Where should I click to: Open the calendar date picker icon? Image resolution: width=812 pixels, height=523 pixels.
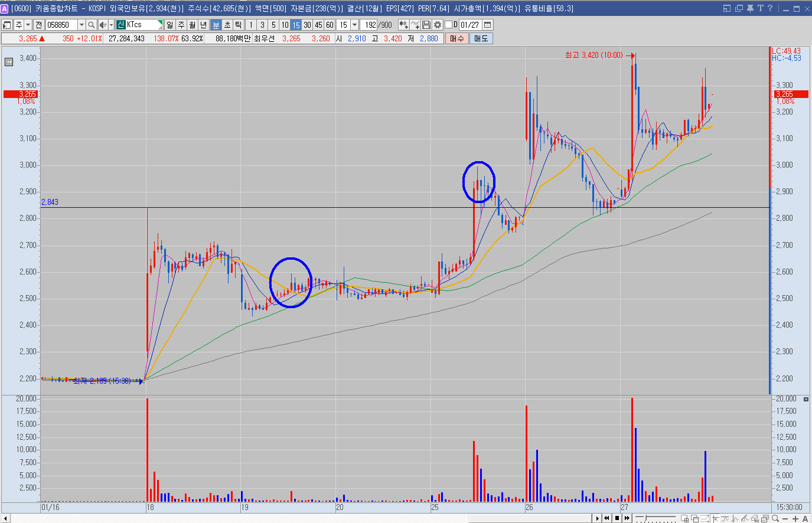click(x=488, y=25)
